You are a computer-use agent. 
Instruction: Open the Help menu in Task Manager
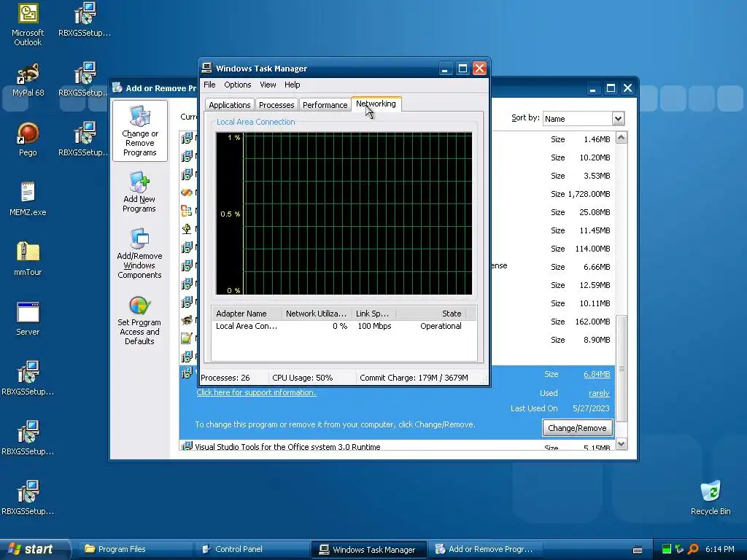point(292,85)
